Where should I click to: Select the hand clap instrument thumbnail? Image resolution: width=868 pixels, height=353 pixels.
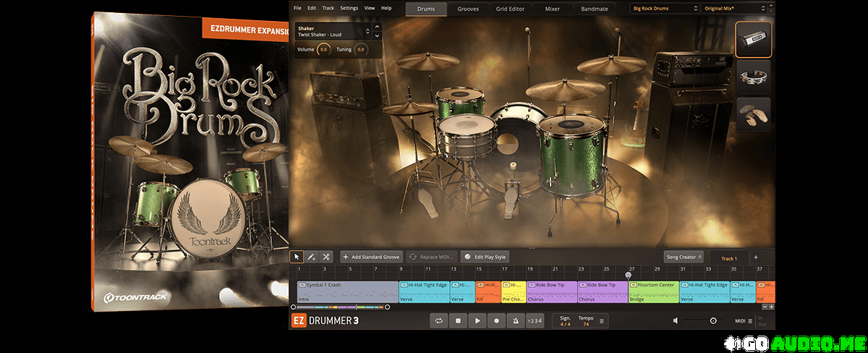coord(753,115)
